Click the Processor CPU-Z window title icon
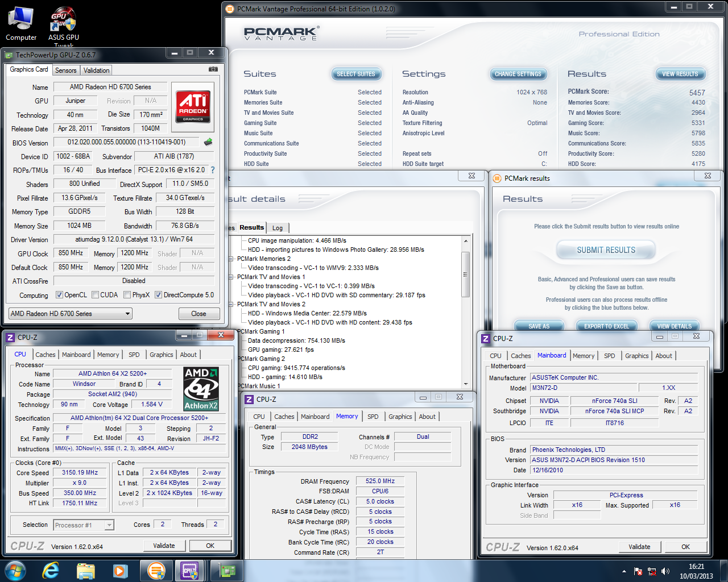 point(10,338)
